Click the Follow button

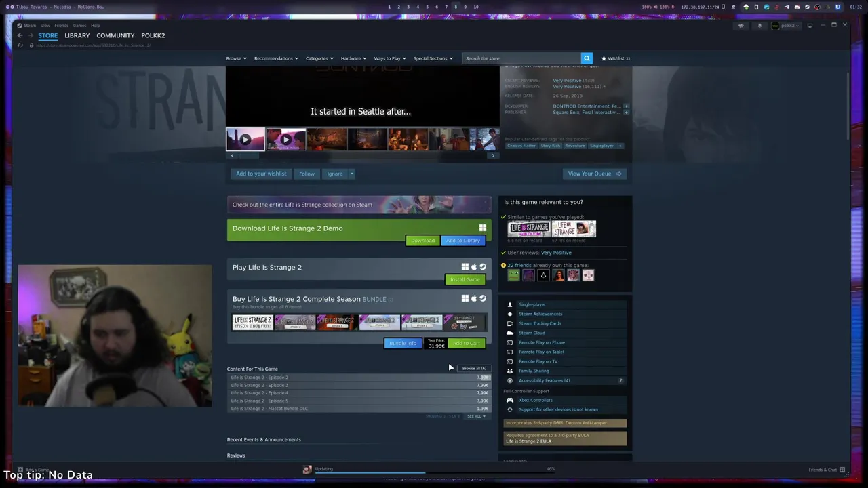coord(307,174)
